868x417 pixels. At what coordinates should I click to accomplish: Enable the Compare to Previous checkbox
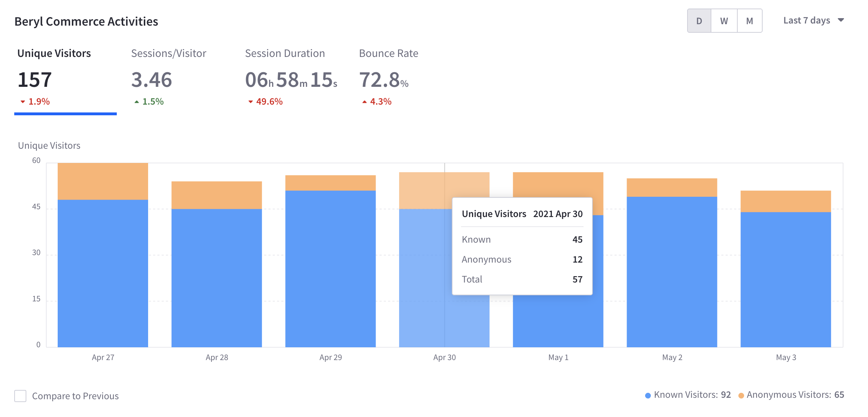(x=20, y=396)
